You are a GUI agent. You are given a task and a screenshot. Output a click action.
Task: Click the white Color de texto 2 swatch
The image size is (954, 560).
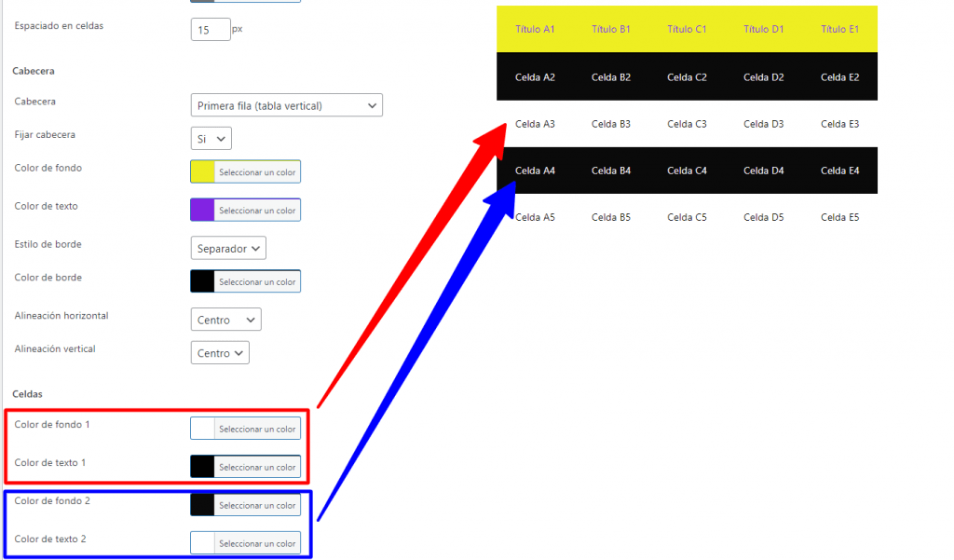tap(203, 543)
